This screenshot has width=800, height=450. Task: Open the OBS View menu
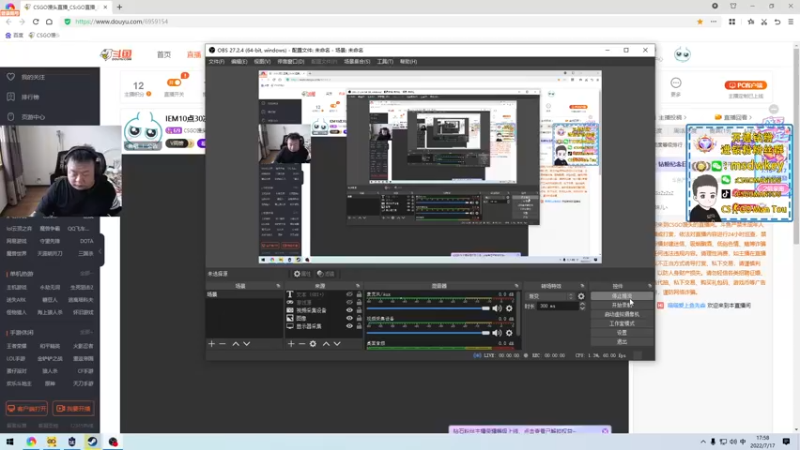point(262,61)
